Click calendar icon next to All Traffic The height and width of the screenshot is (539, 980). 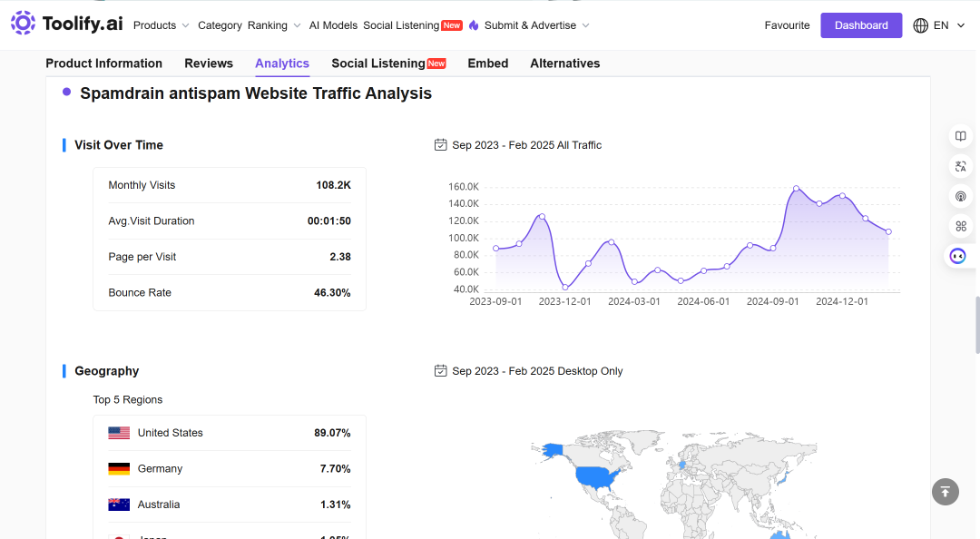(441, 145)
